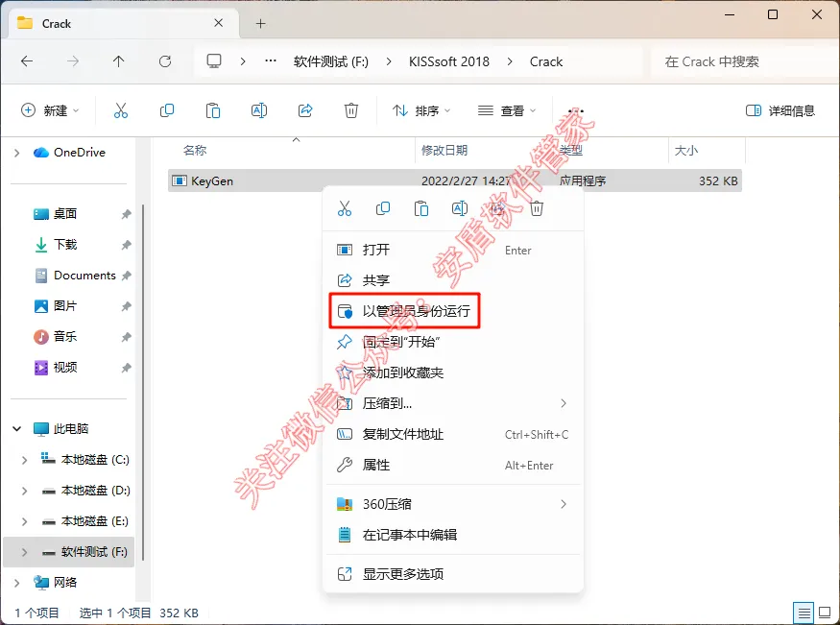Choose 固定到"开始" in the context menu
The image size is (840, 625).
[x=453, y=342]
